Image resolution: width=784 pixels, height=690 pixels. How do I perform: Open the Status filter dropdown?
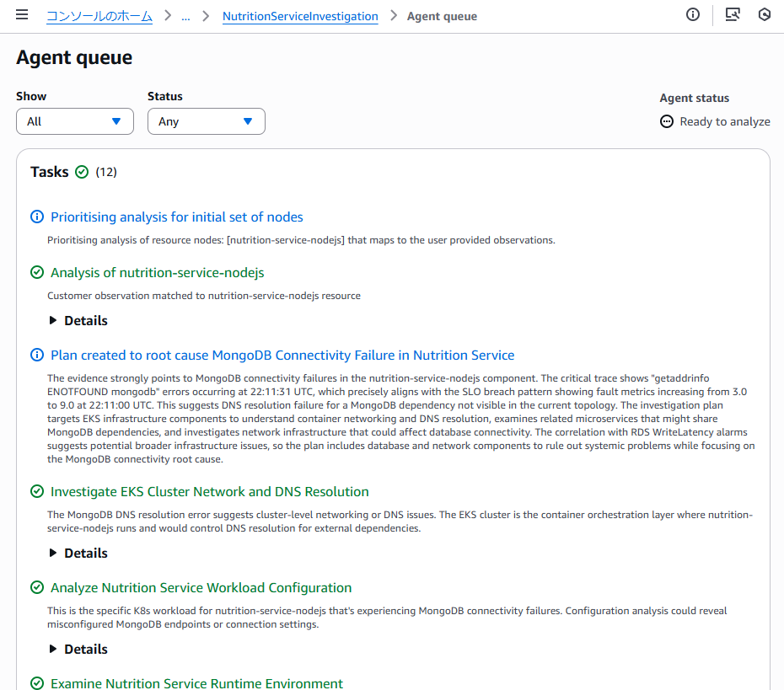tap(207, 121)
